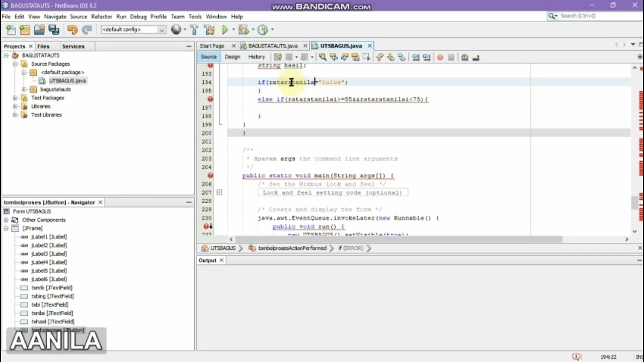Expand the Libraries node
This screenshot has width=644, height=362.
(x=15, y=107)
